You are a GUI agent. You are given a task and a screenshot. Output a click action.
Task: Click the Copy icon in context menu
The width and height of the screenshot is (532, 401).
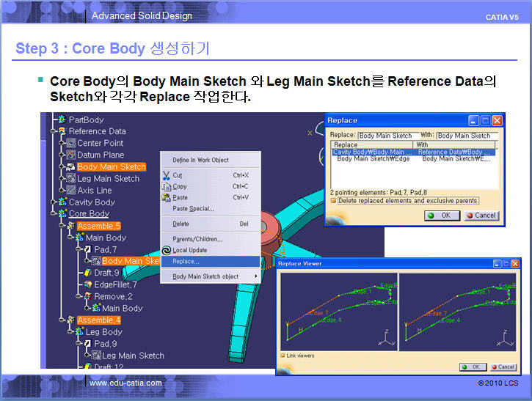167,186
